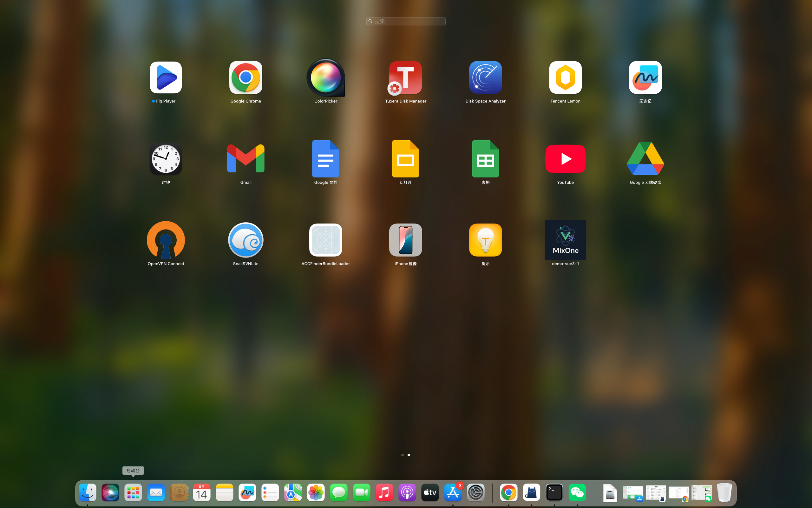The height and width of the screenshot is (508, 812).
Task: Open Apple TV from the Dock
Action: [430, 492]
